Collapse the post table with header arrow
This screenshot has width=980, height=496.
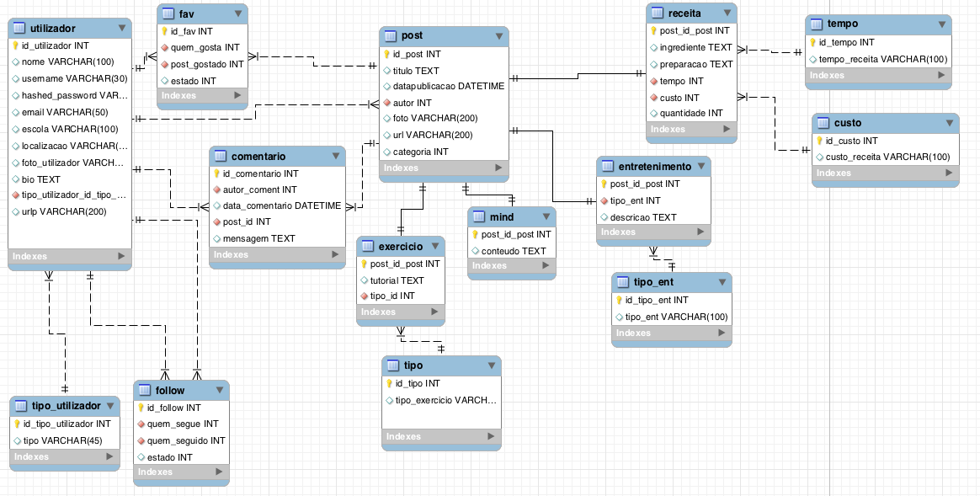(499, 36)
